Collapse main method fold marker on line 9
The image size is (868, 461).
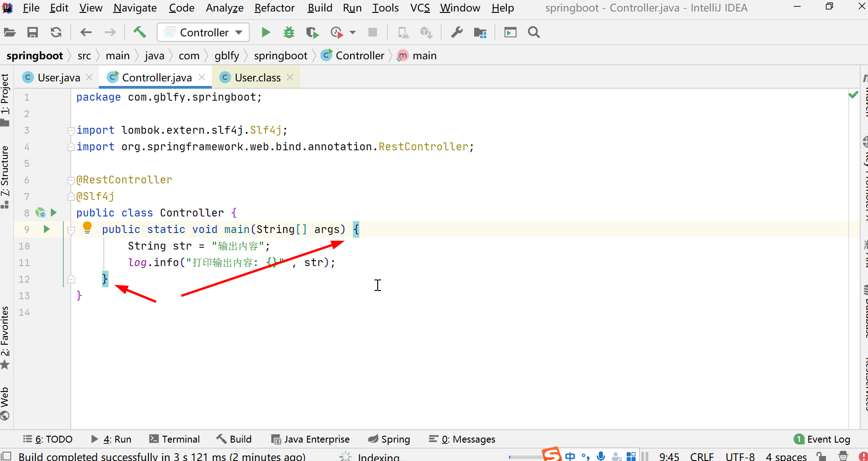pos(71,230)
